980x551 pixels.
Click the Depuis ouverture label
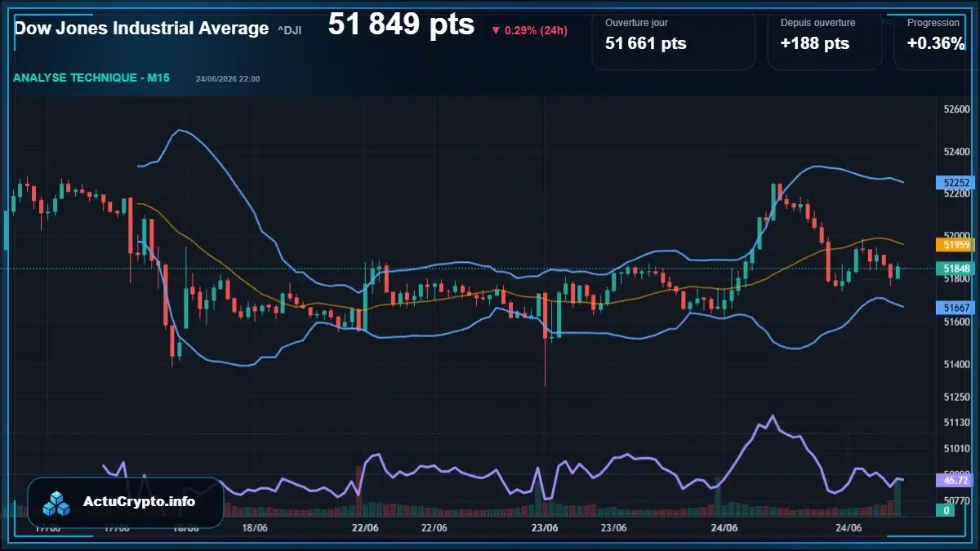tap(817, 23)
